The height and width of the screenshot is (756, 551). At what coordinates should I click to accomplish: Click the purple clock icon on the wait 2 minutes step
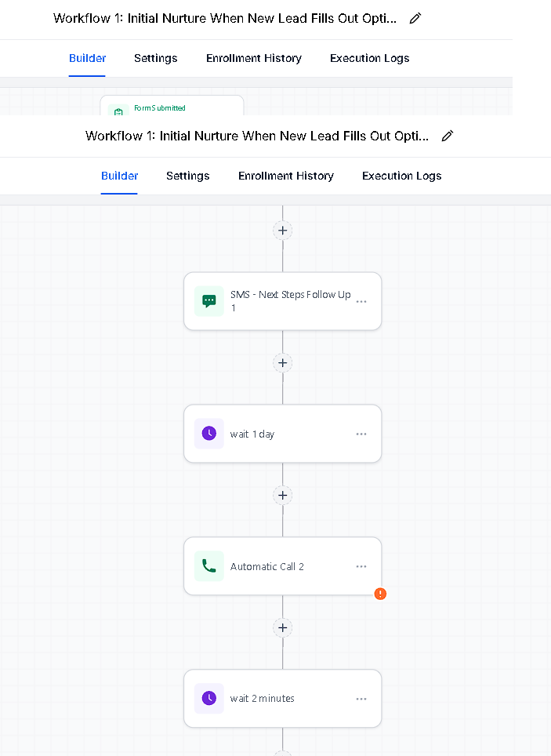coord(208,698)
